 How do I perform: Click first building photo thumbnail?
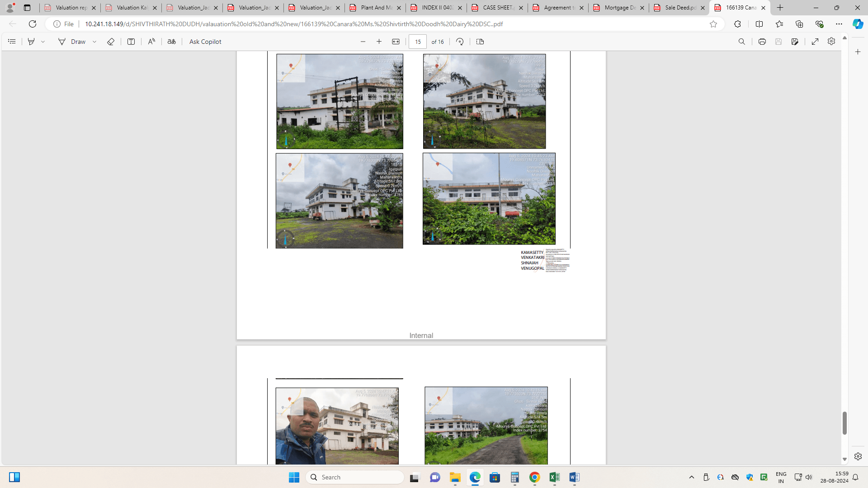[x=340, y=102]
